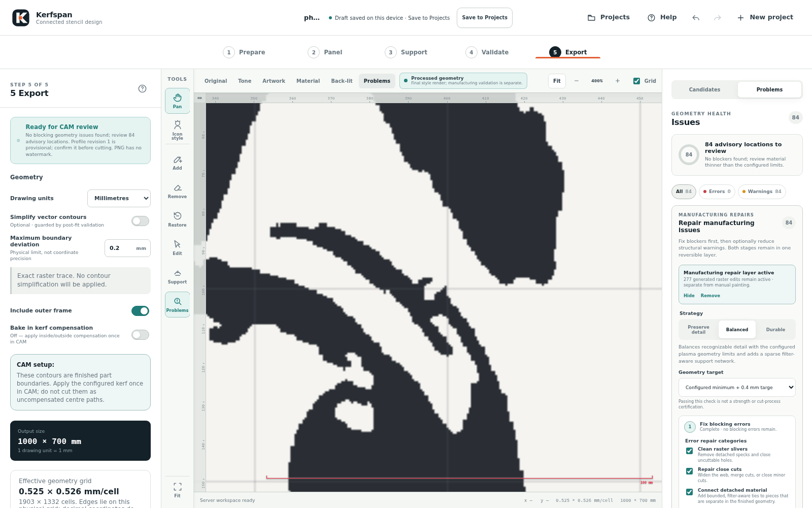
Task: Use the Restore tool
Action: [177, 220]
